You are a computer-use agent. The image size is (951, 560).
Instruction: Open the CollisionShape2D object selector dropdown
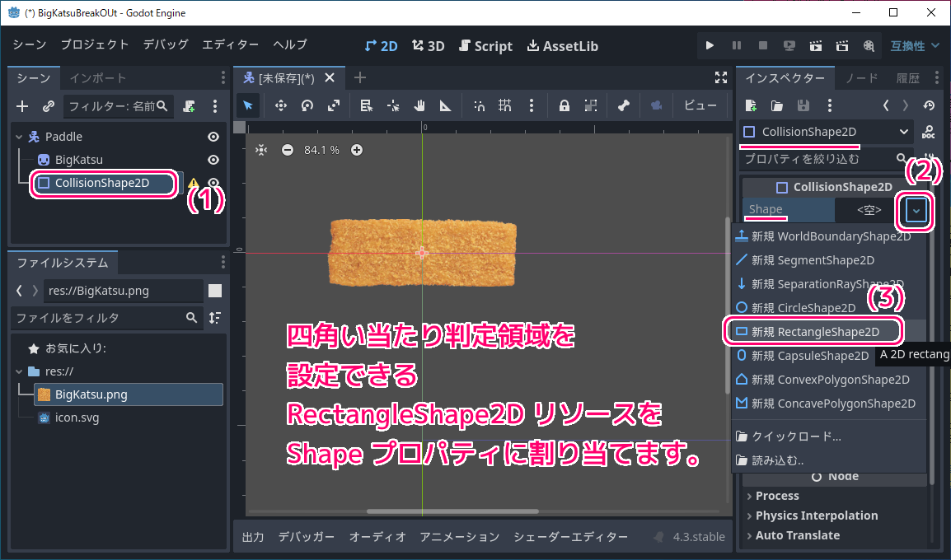point(826,132)
